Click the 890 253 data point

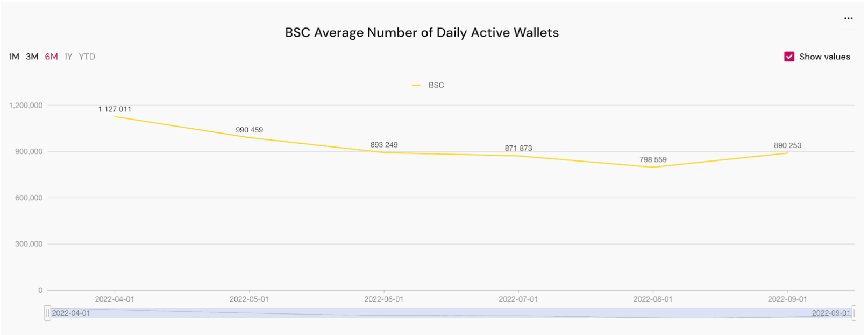(x=787, y=153)
